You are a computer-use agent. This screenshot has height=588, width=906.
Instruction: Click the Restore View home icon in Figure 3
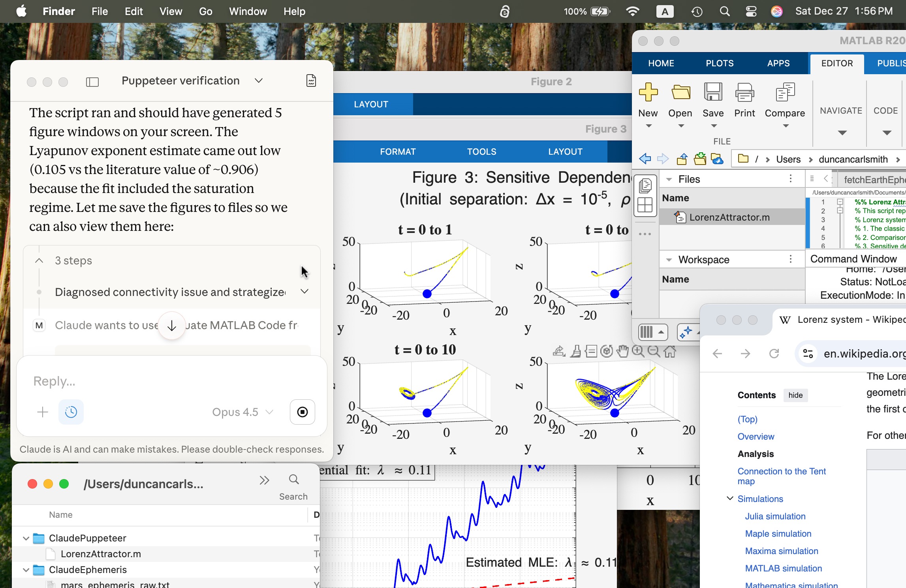click(x=670, y=351)
